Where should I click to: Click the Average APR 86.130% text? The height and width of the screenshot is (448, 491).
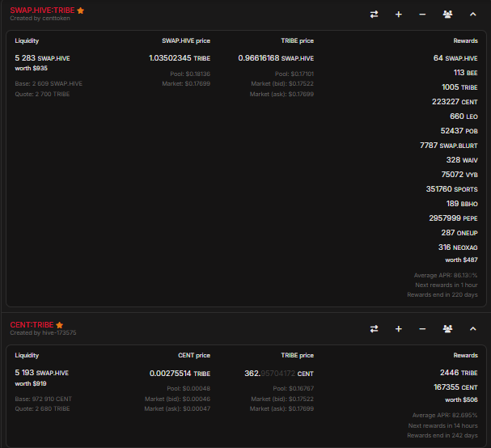[x=445, y=276]
